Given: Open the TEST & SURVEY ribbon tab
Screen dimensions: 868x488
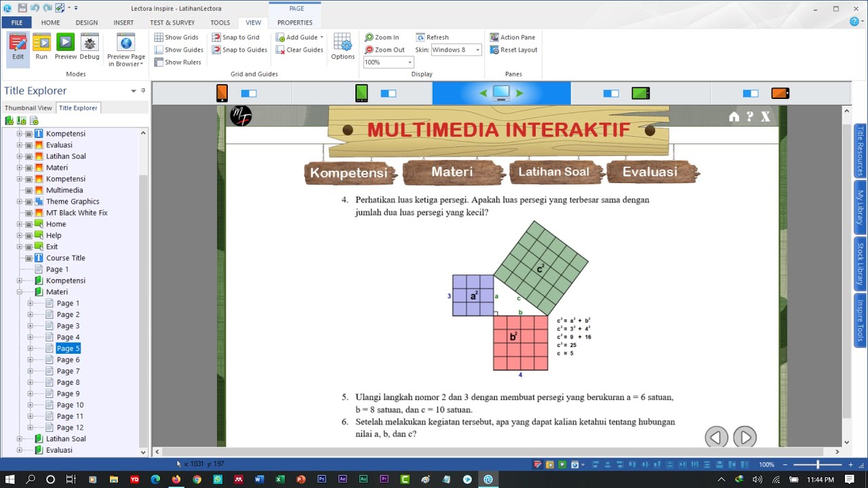Looking at the screenshot, I should tap(172, 22).
